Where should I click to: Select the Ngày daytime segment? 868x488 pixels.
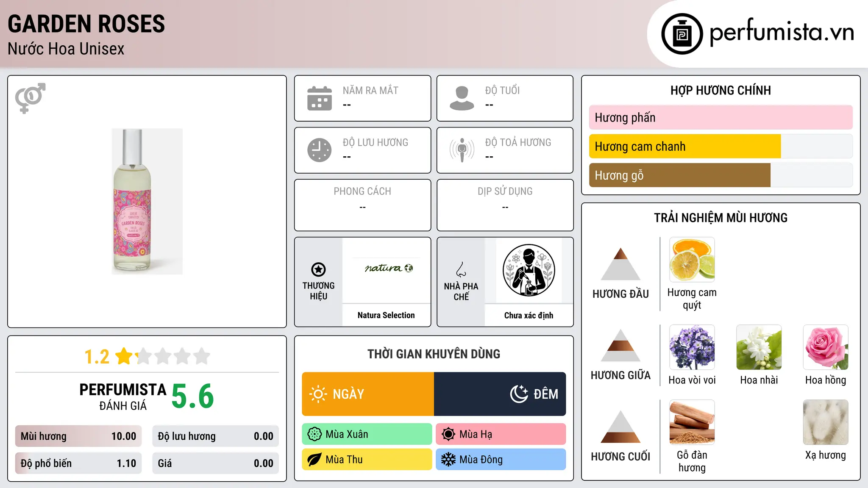pos(368,394)
